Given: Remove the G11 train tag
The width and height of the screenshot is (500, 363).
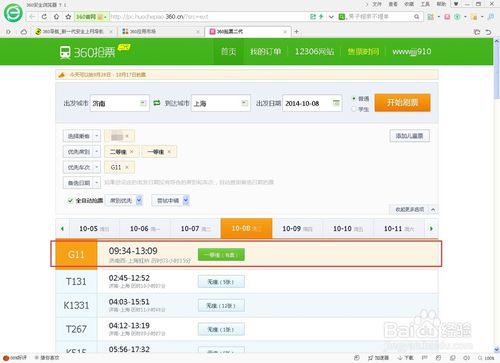Looking at the screenshot, I should click(127, 167).
